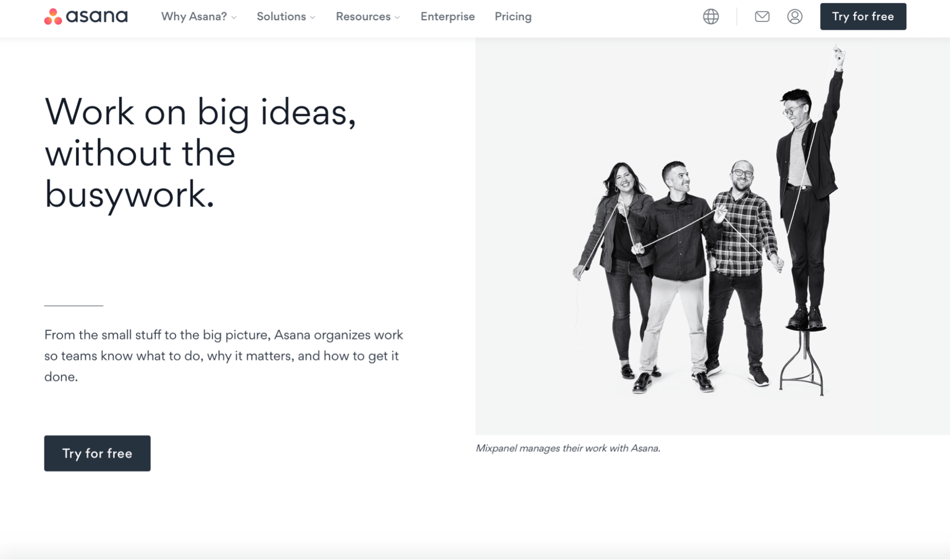Click the 'Work on big ideas' headline

pos(200,153)
